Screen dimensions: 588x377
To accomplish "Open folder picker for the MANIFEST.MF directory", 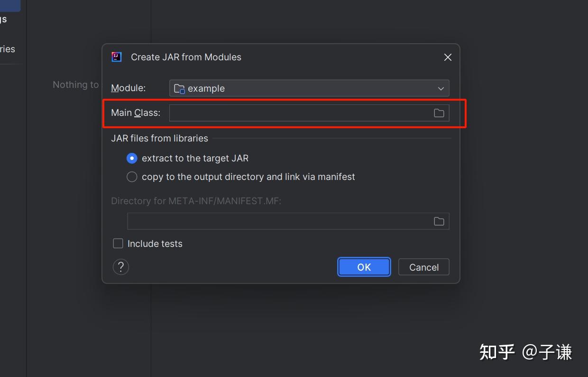I will (x=439, y=221).
